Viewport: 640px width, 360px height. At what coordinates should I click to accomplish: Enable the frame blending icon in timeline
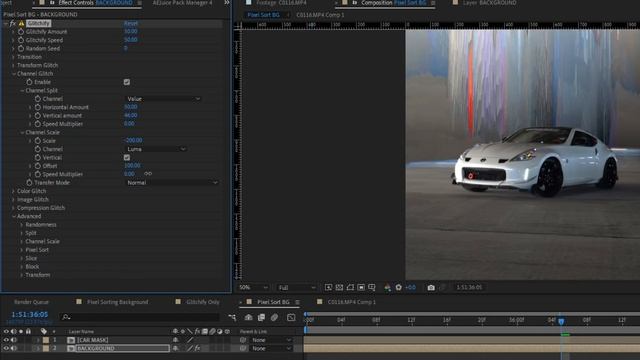pyautogui.click(x=261, y=317)
